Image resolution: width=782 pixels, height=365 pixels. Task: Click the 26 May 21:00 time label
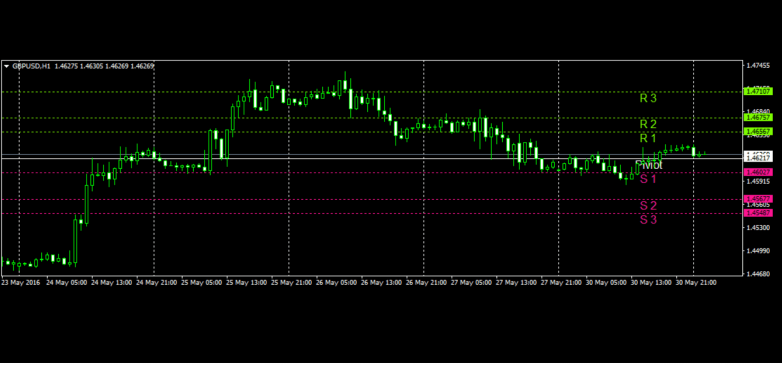(426, 283)
